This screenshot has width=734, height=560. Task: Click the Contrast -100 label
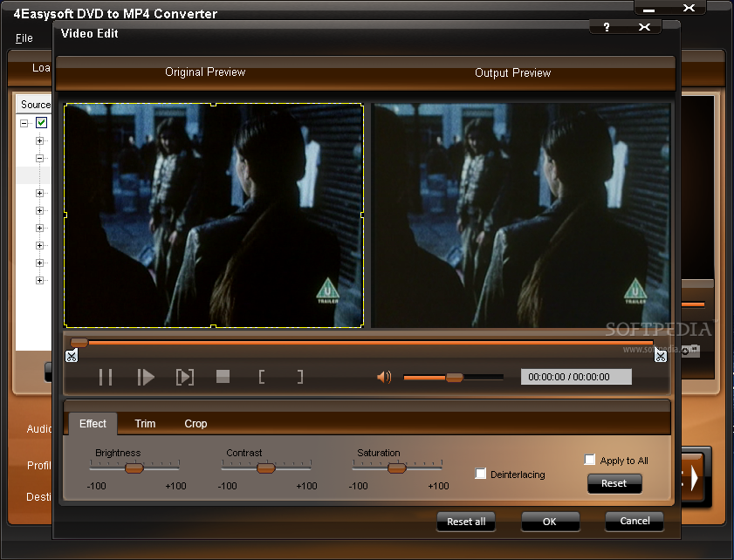click(x=227, y=486)
